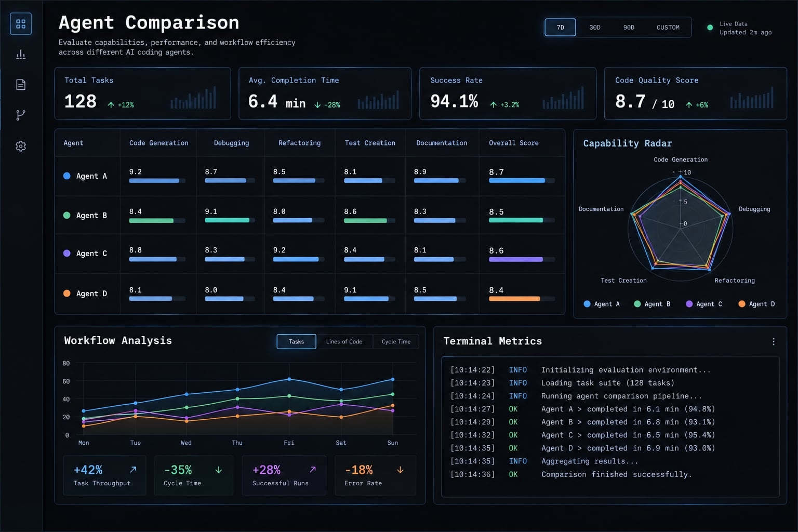Click the Cycle Time down arrow icon
The image size is (798, 532).
pos(219,470)
